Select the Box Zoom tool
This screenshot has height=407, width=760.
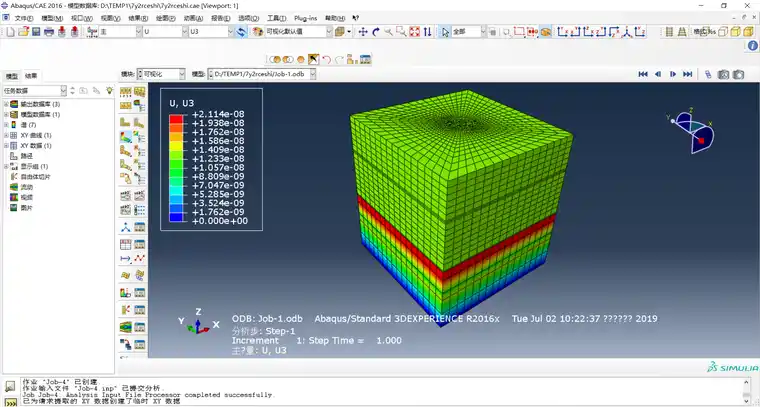401,32
